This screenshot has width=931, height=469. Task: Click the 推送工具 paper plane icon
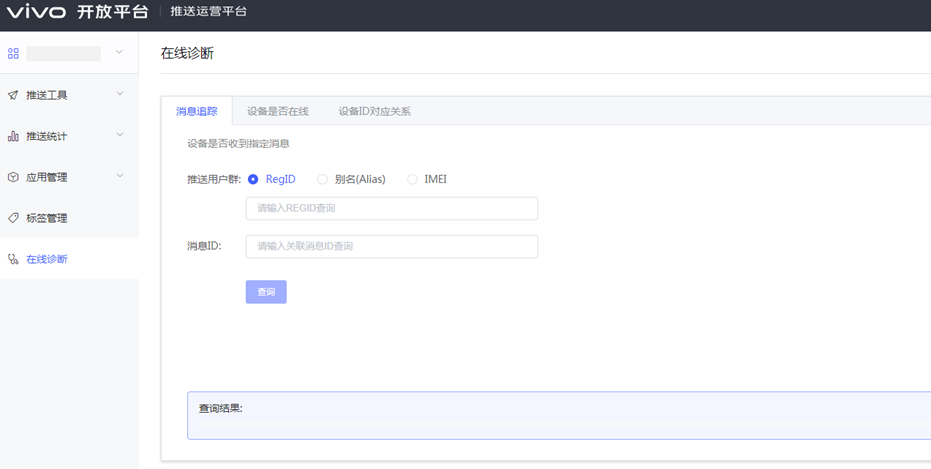[13, 95]
